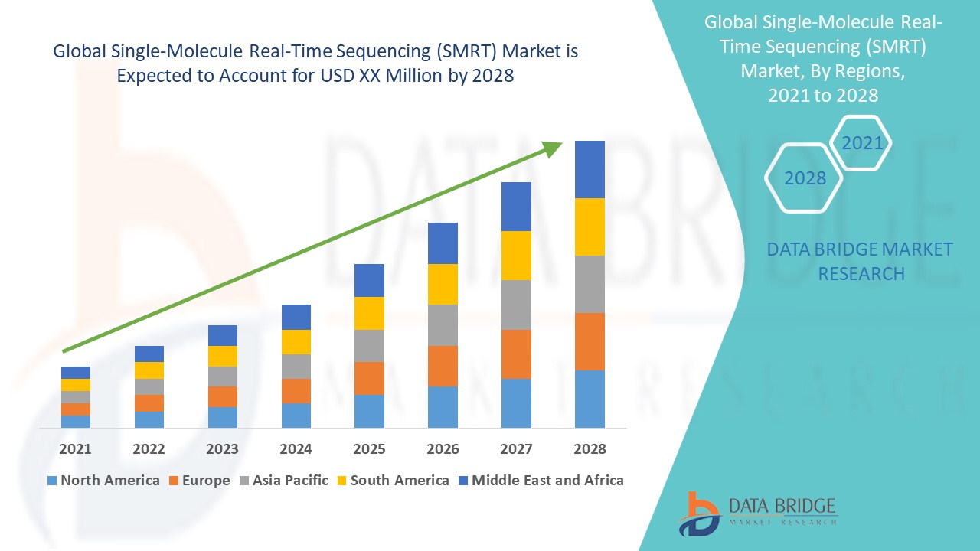980x551 pixels.
Task: Click the Asia Pacific gray legend square
Action: [x=246, y=481]
